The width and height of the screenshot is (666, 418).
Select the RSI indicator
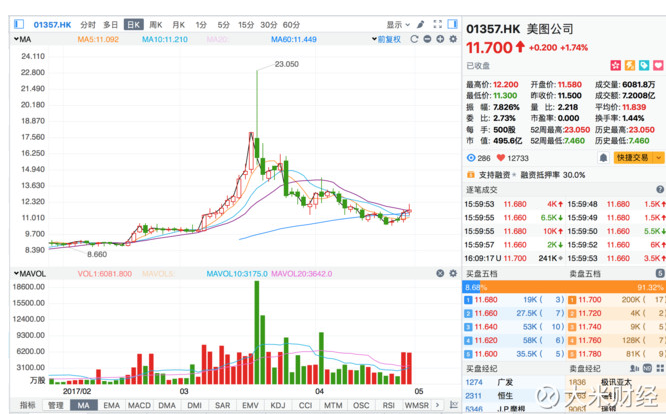389,405
